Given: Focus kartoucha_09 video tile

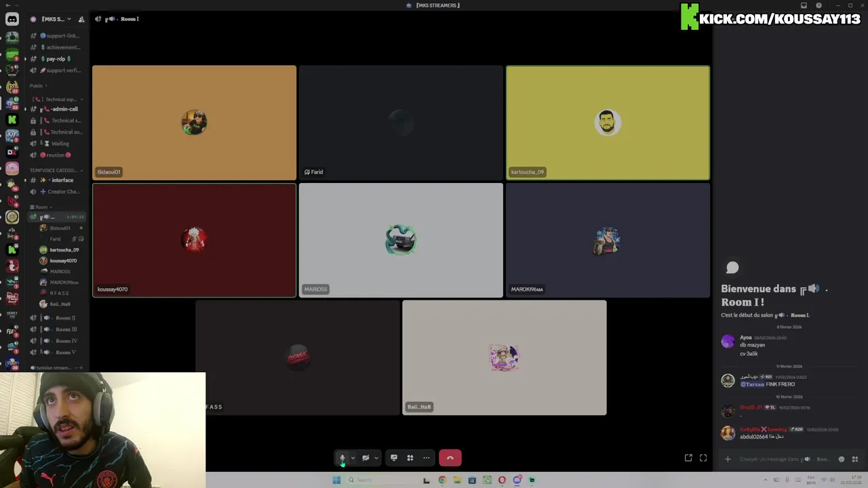Looking at the screenshot, I should coord(608,123).
